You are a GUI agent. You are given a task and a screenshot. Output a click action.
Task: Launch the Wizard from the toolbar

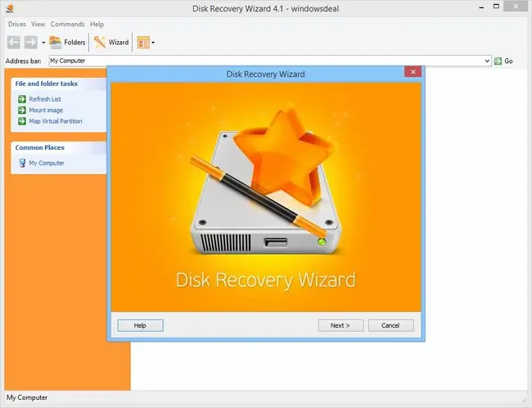(x=111, y=43)
